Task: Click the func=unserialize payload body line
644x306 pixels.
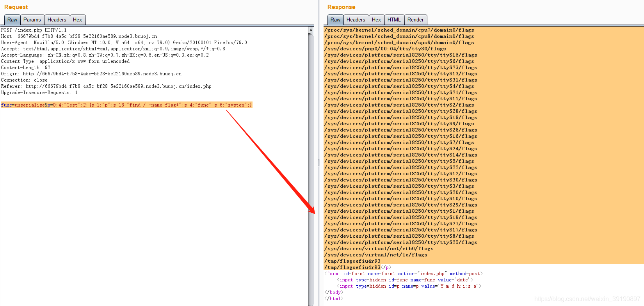Action: click(x=126, y=105)
